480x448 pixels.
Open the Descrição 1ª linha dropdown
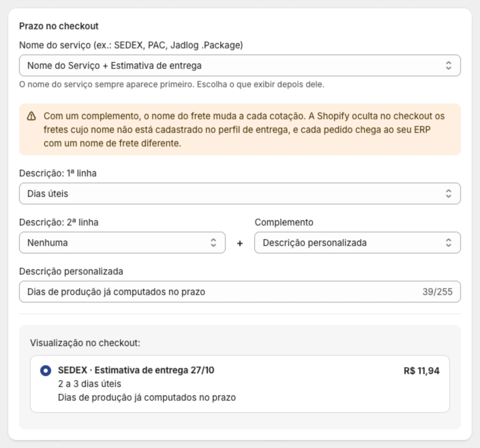[240, 194]
